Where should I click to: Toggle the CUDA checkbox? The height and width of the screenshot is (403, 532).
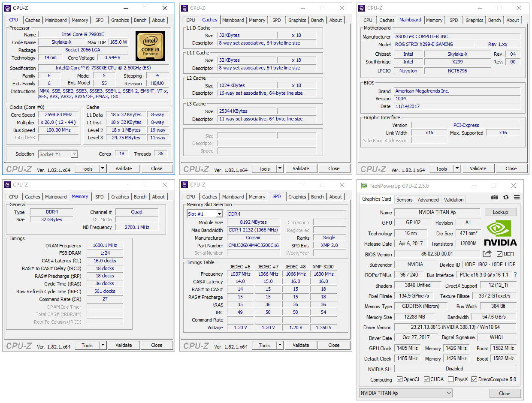(426, 379)
